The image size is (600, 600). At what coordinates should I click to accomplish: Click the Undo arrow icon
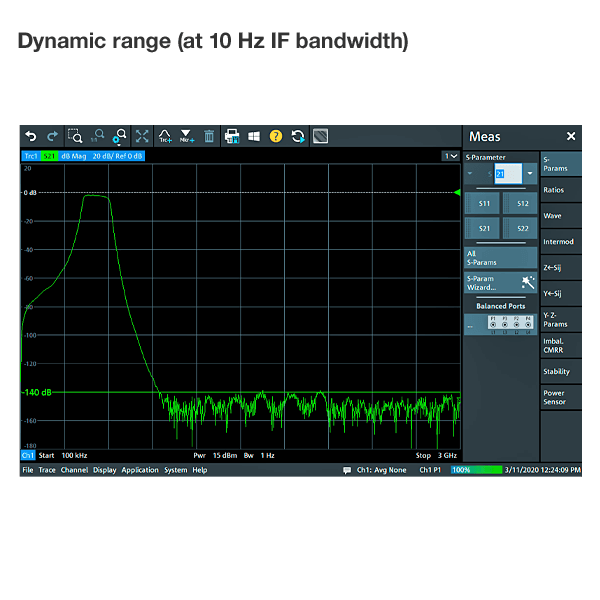coord(31,136)
